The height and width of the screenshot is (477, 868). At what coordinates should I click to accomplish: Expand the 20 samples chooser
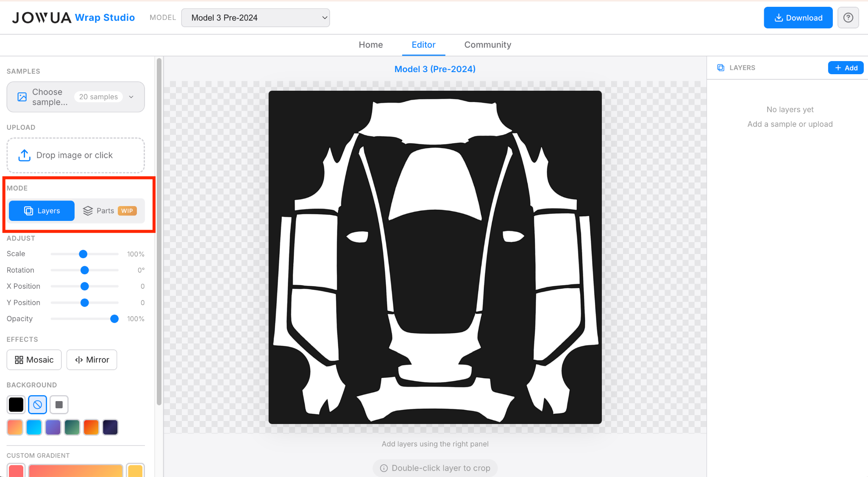tap(98, 97)
